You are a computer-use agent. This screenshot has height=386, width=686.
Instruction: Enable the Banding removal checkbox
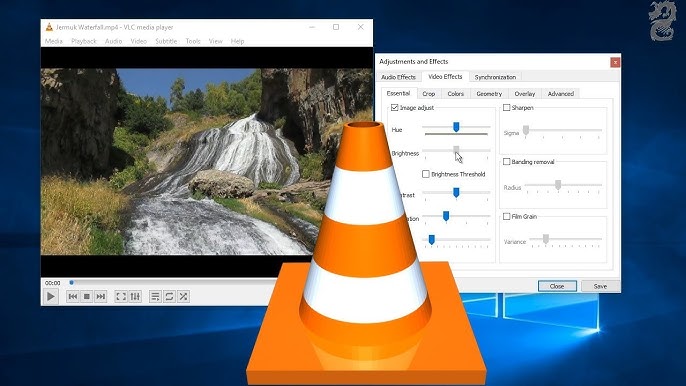click(x=507, y=162)
